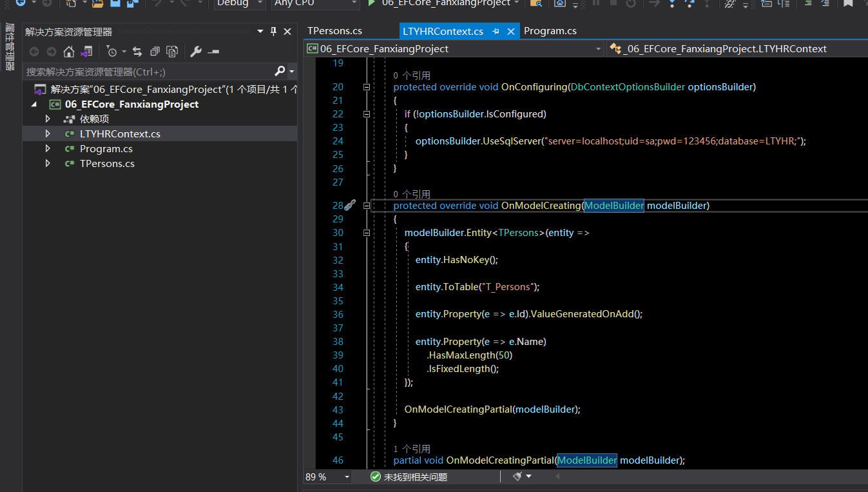Open the 属性管理器 side tab
This screenshot has height=492, width=868.
[10, 46]
